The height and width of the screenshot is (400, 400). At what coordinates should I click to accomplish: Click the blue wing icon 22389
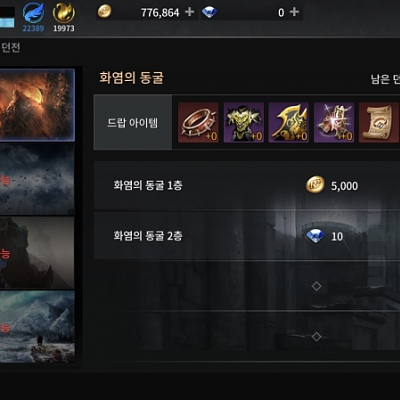[33, 13]
